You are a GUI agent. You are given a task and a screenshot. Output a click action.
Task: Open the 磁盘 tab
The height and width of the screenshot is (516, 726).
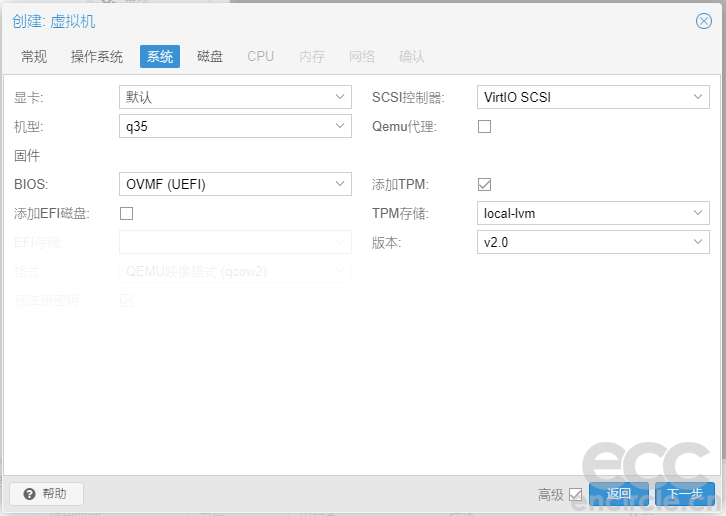[210, 57]
